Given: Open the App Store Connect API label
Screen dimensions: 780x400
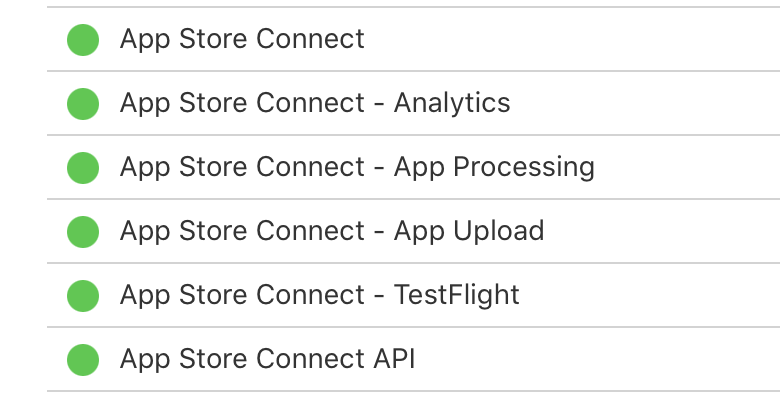Looking at the screenshot, I should [x=267, y=360].
